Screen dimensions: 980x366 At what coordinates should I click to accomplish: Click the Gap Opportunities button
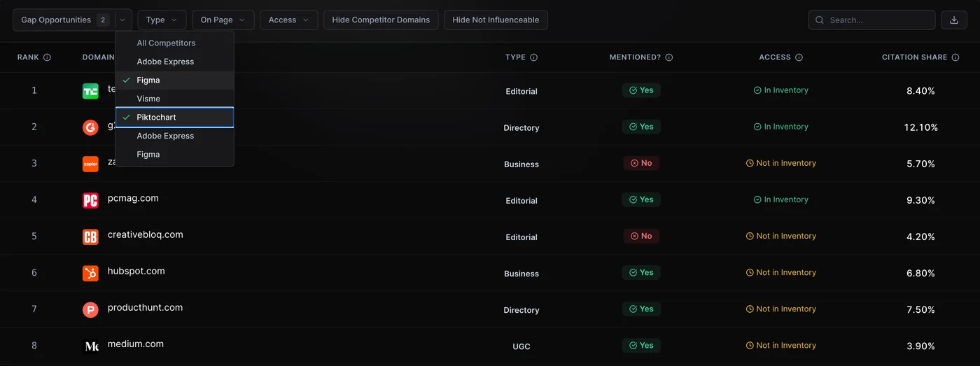(x=64, y=20)
